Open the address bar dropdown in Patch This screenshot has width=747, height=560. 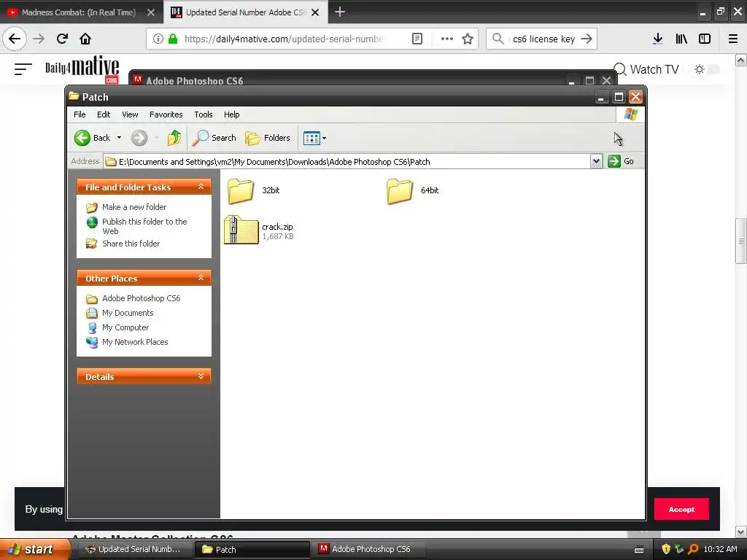[596, 161]
